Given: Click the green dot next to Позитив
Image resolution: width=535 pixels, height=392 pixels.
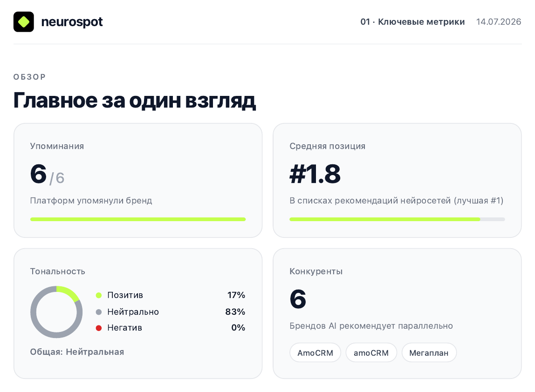Looking at the screenshot, I should pos(99,295).
